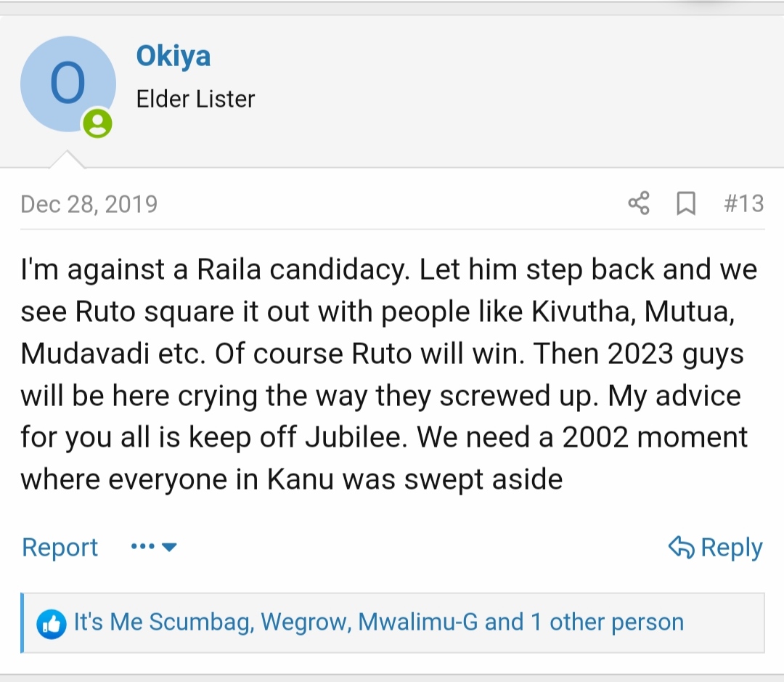View It's Me Scumbag's profile
Viewport: 784px width, 682px height.
161,622
